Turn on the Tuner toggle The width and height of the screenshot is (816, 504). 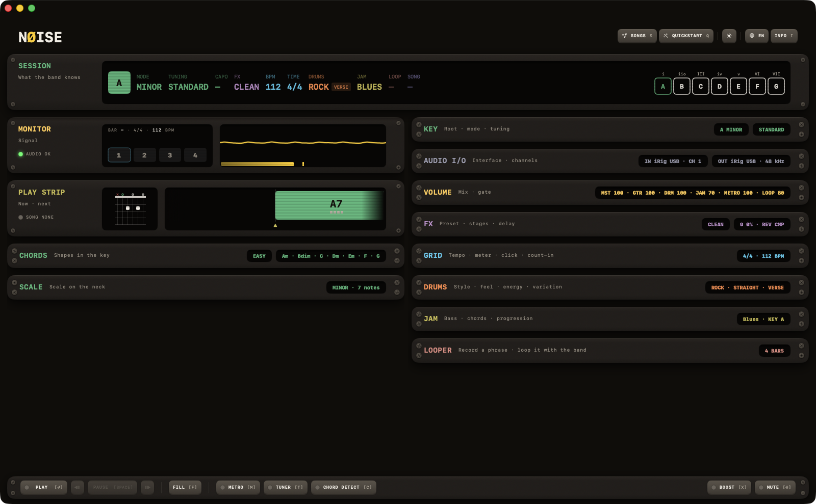286,487
